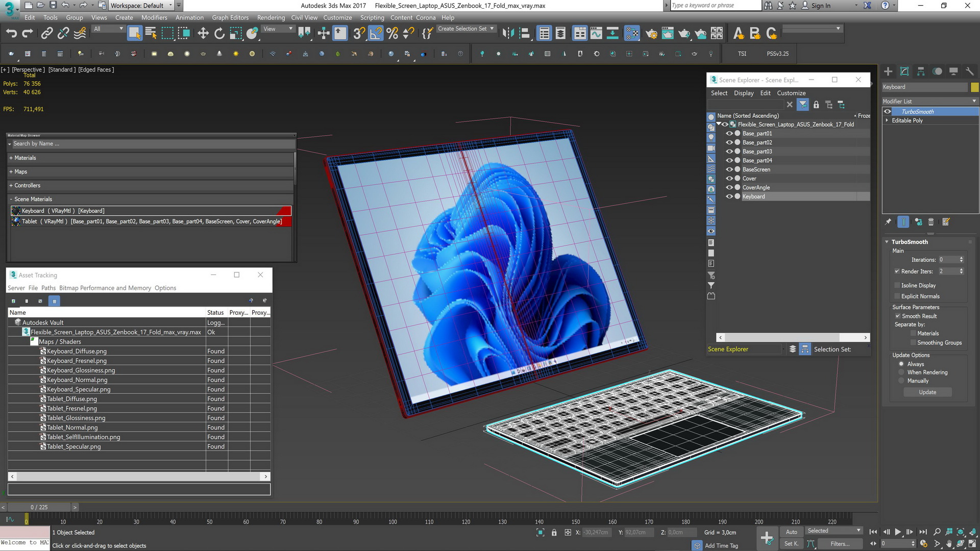Open the Rendering menu

coord(271,17)
